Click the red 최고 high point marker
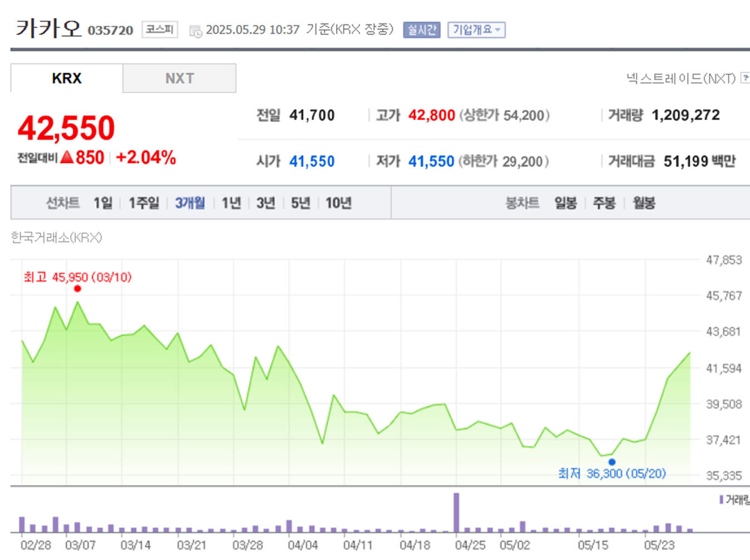The width and height of the screenshot is (750, 560). click(x=77, y=289)
